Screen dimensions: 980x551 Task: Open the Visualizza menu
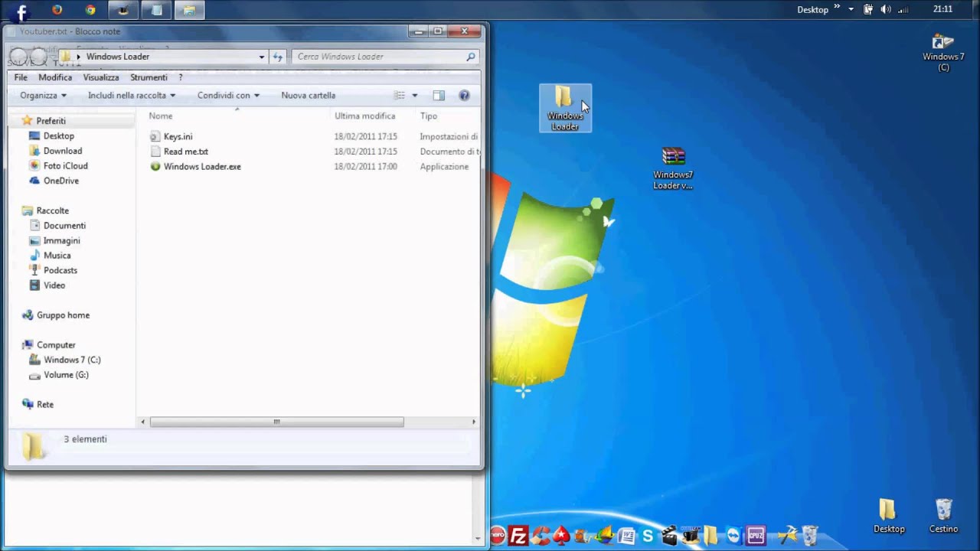tap(101, 77)
